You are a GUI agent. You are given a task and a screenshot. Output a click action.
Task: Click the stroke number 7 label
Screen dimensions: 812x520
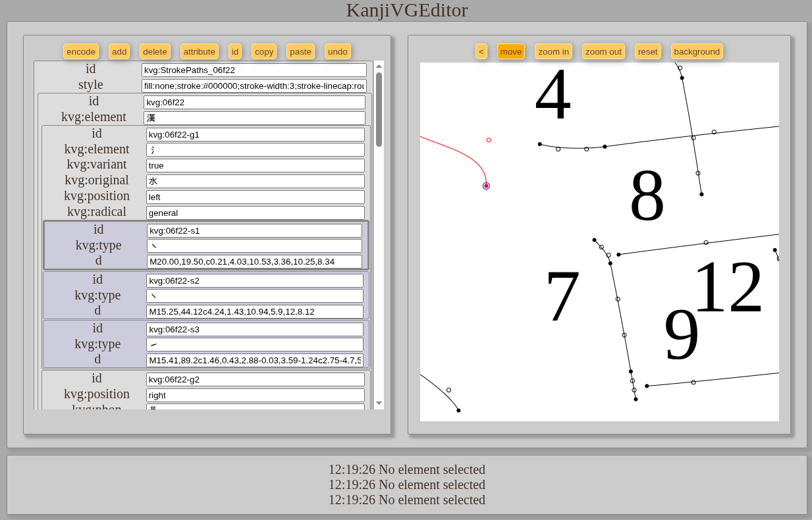tap(563, 297)
